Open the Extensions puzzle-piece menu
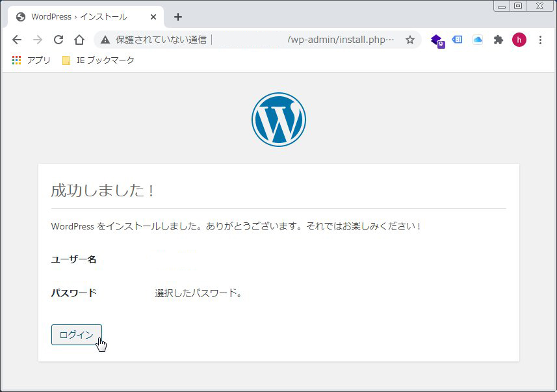Image resolution: width=557 pixels, height=392 pixels. click(x=499, y=40)
